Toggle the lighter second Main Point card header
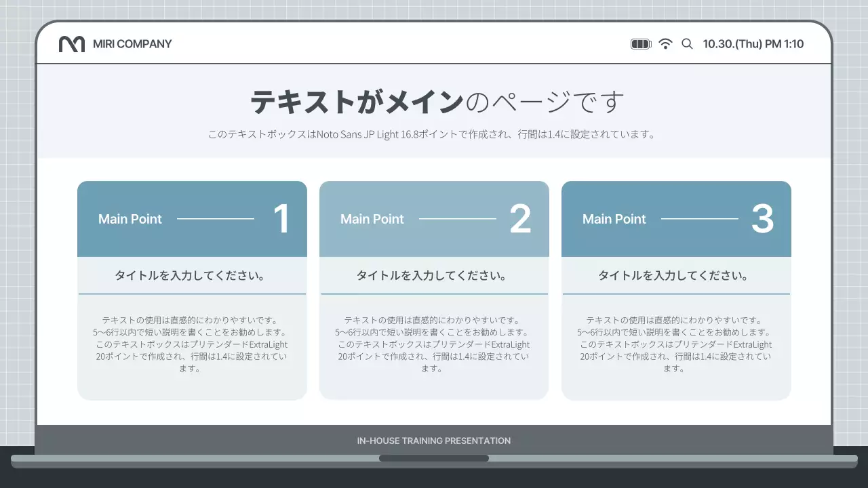The width and height of the screenshot is (868, 488). (434, 218)
